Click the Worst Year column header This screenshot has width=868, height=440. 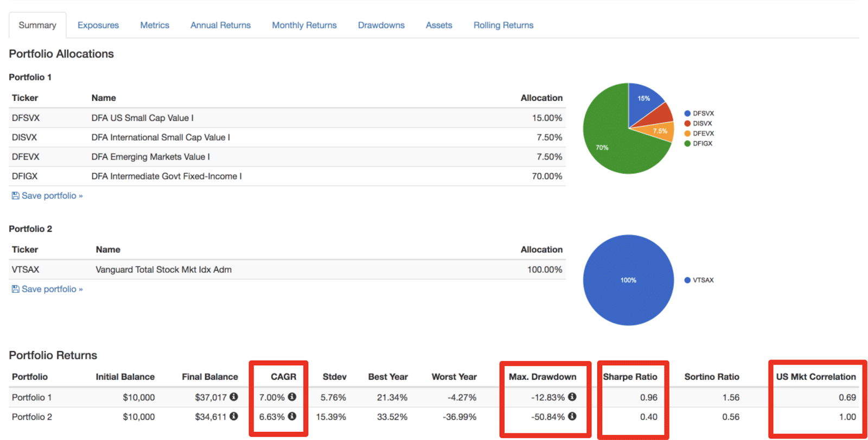[x=454, y=377]
